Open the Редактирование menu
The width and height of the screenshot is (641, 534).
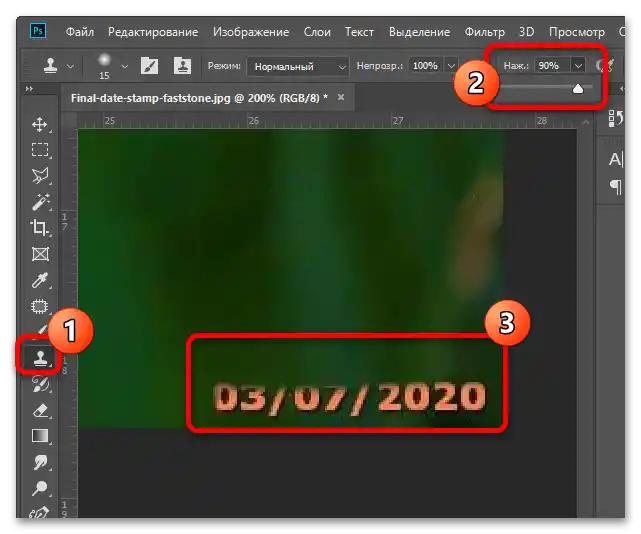point(153,32)
